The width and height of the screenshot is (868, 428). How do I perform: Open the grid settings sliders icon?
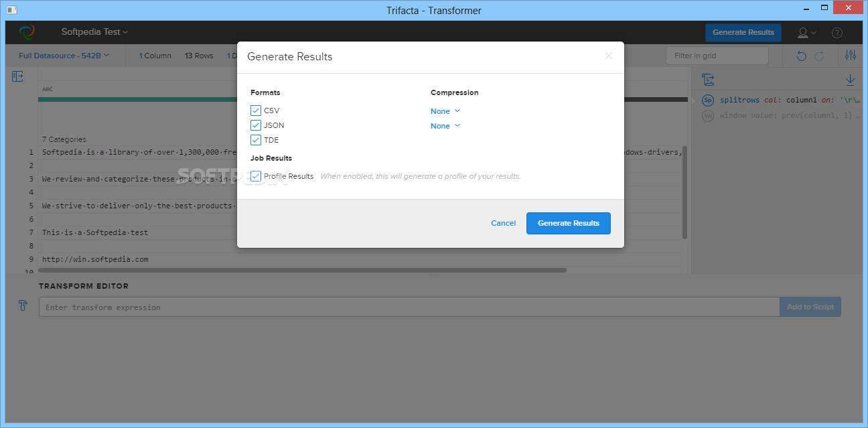851,56
